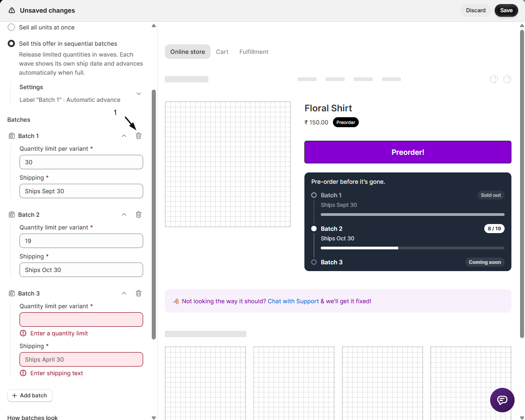Collapse the Batch 1 section
525x420 pixels.
click(x=124, y=136)
